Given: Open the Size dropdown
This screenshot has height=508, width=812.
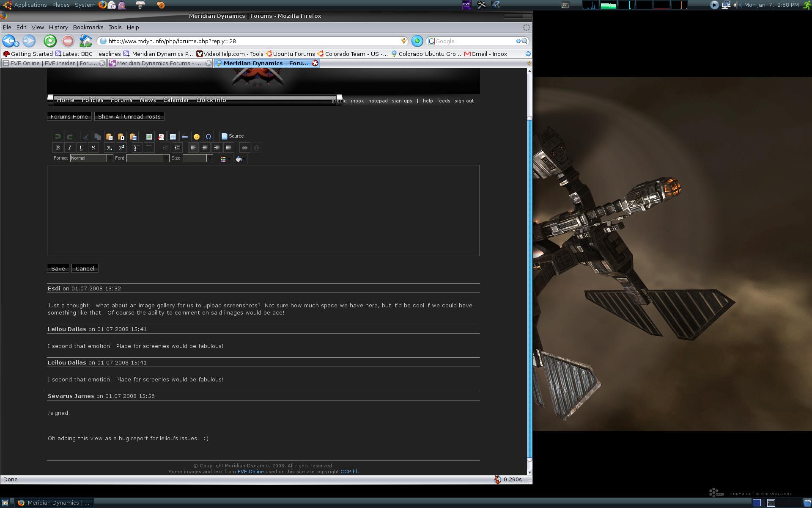Looking at the screenshot, I should click(198, 158).
